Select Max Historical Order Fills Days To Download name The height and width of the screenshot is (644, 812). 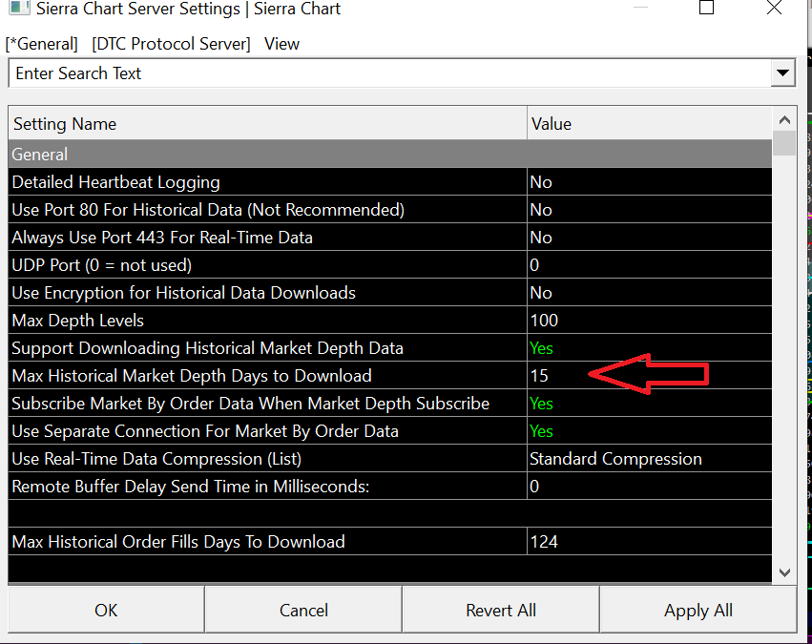coord(268,542)
